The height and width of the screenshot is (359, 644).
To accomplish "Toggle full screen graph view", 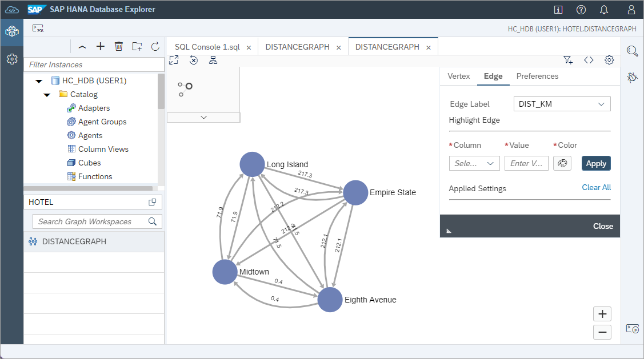I will (x=174, y=60).
